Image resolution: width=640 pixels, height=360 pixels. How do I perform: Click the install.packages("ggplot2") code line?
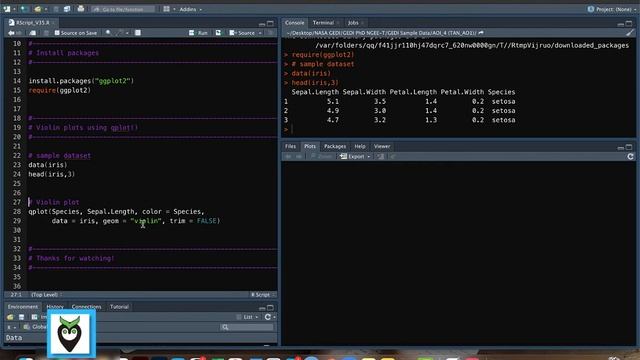pos(81,81)
